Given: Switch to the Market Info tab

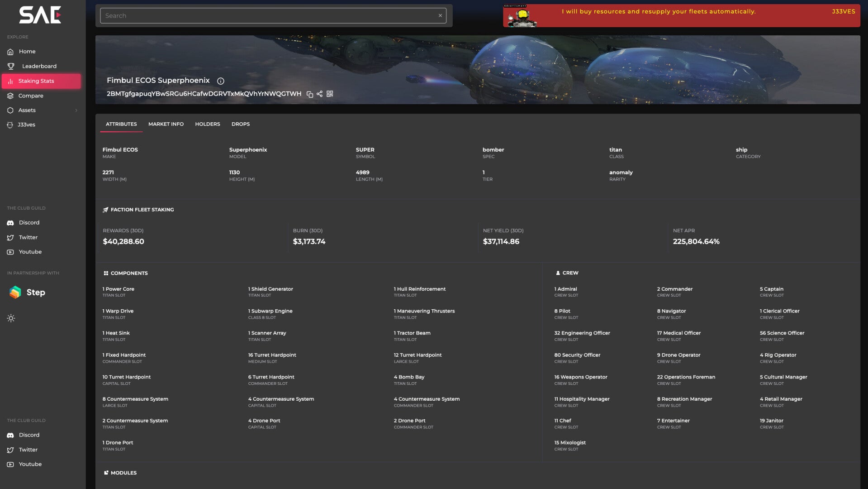Looking at the screenshot, I should [166, 124].
